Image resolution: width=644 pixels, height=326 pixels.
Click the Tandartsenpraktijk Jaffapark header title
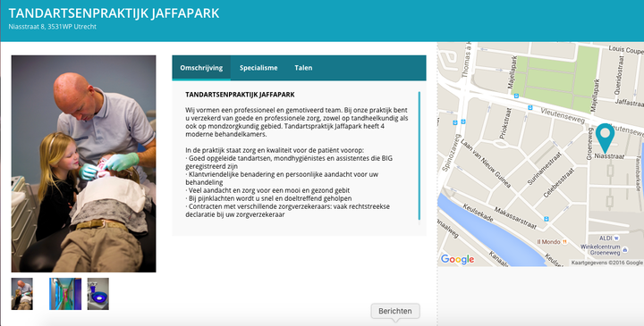click(114, 13)
